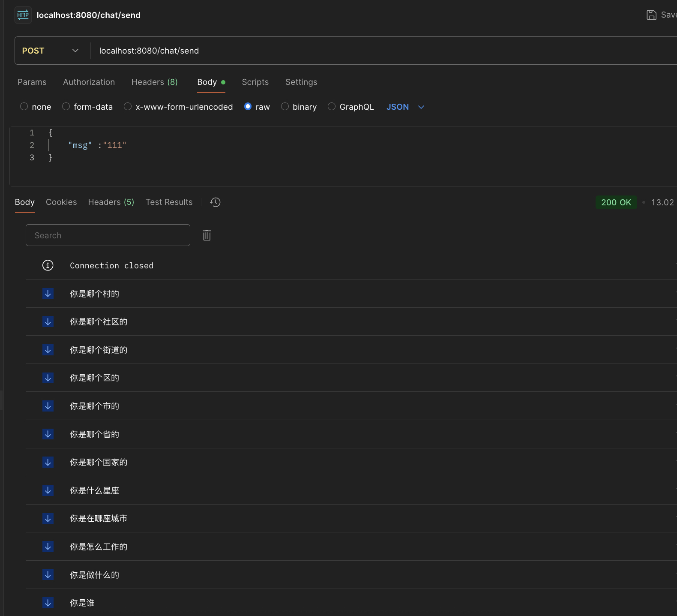Image resolution: width=677 pixels, height=616 pixels.
Task: Select the none body type radio
Action: pyautogui.click(x=24, y=107)
